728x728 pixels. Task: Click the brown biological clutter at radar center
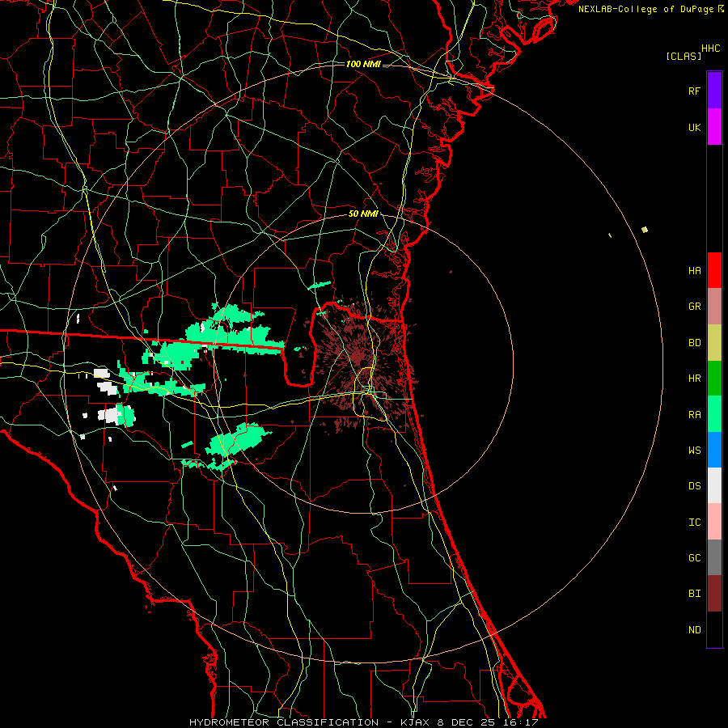[x=358, y=358]
